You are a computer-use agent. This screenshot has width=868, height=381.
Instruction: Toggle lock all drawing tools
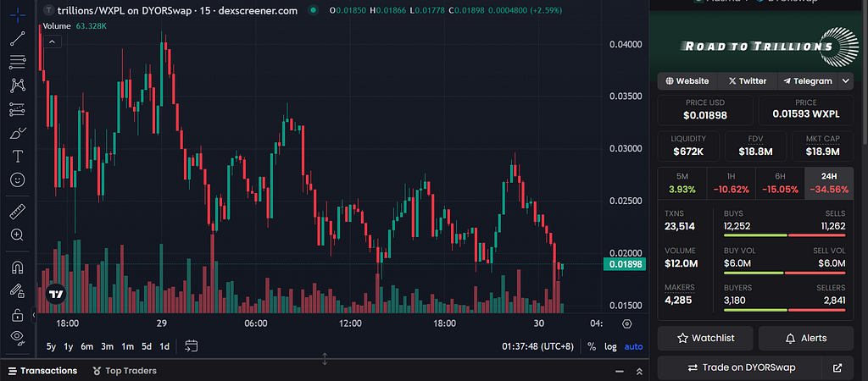click(x=17, y=315)
